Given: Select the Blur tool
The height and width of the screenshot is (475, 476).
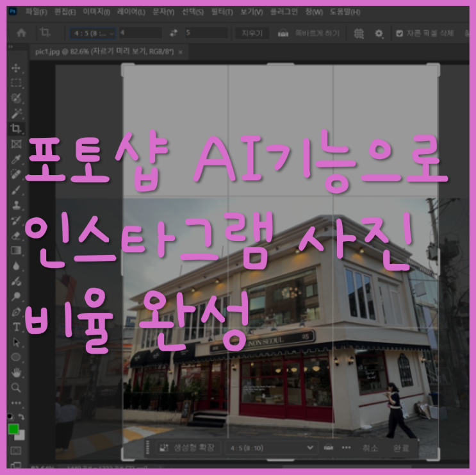Looking at the screenshot, I should pyautogui.click(x=16, y=266).
